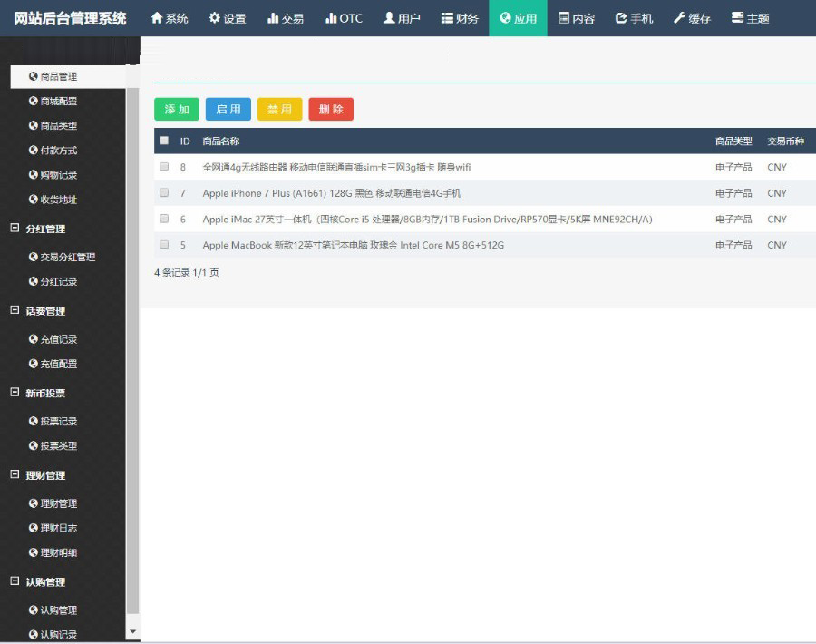The image size is (816, 644).
Task: Click the list icon for 财务
Action: coord(447,18)
